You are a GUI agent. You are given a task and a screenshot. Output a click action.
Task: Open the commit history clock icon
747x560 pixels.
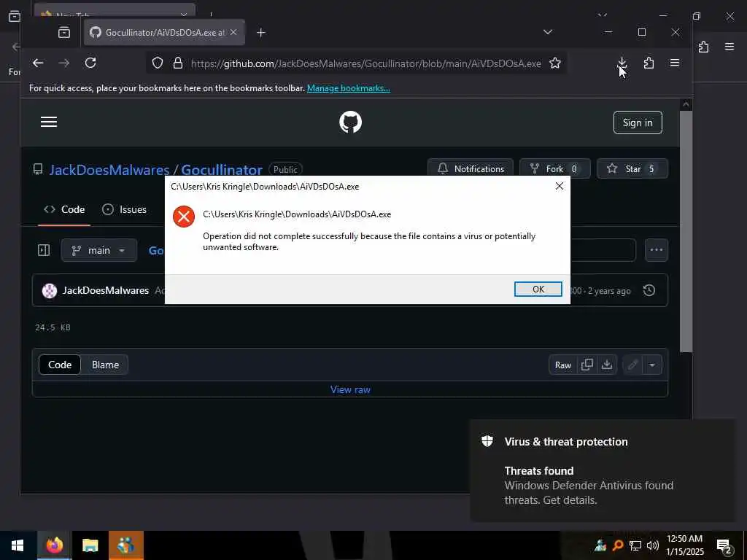[x=649, y=290]
